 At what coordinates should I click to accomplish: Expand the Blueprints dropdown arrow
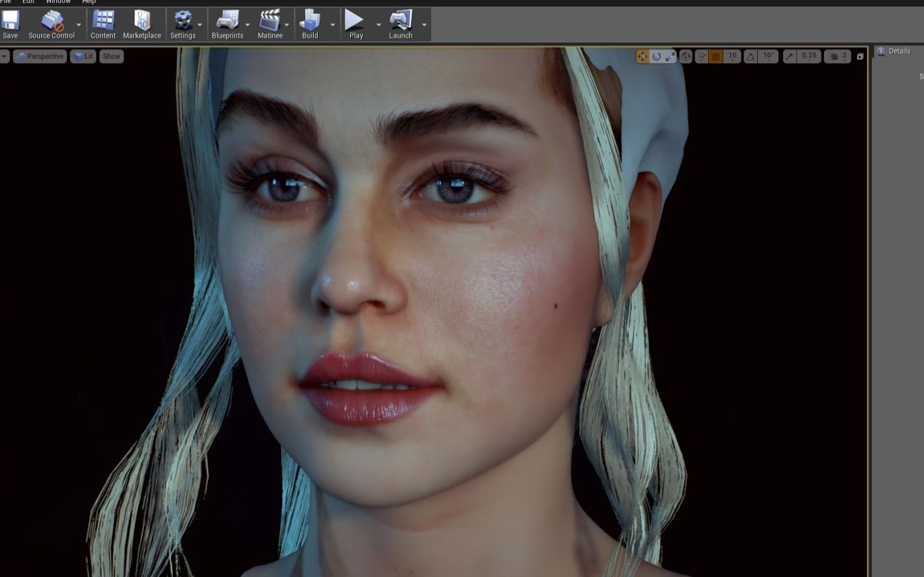(247, 25)
